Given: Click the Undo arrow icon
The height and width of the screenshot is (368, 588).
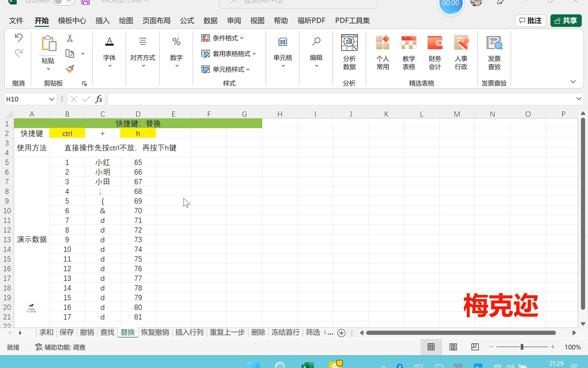Looking at the screenshot, I should (19, 38).
